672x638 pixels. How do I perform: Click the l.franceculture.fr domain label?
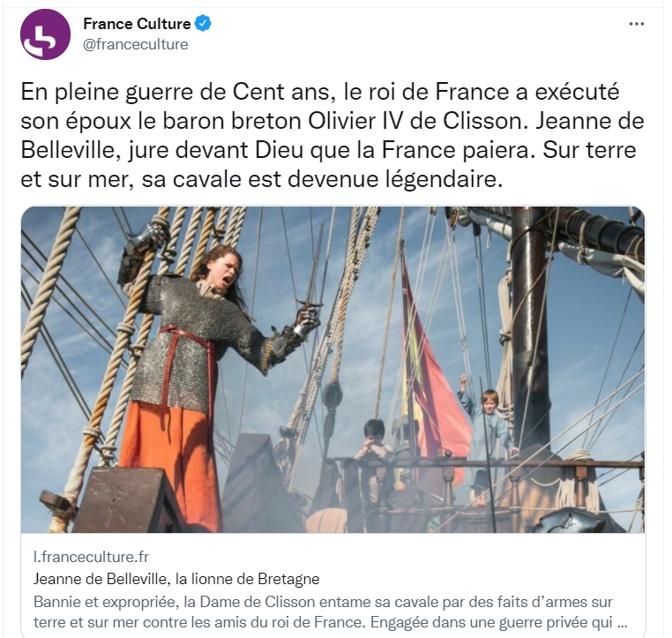click(x=91, y=557)
